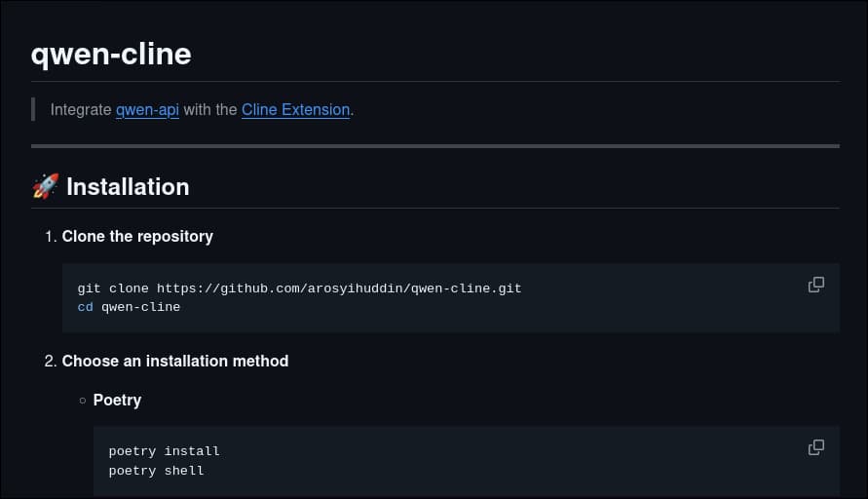
Task: Click the GitHub URL in the clone command
Action: [x=339, y=288]
